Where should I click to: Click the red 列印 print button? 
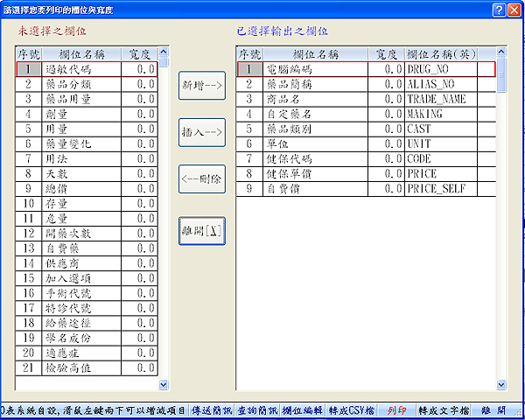pyautogui.click(x=397, y=410)
